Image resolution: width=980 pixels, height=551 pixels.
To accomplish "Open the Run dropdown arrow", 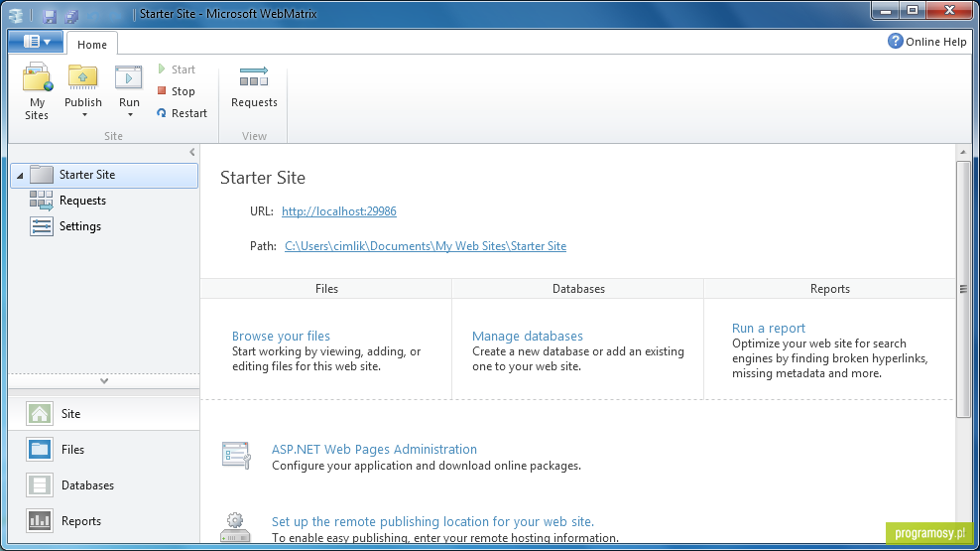I will (x=130, y=115).
